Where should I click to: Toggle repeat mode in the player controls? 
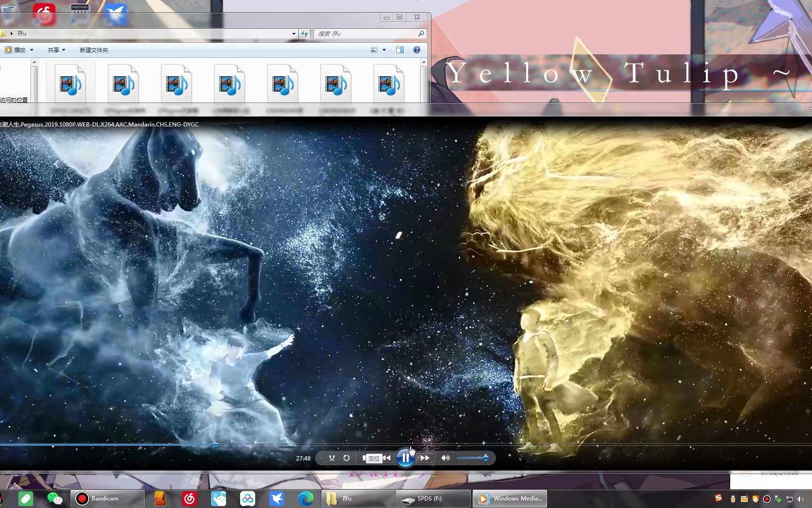[346, 458]
